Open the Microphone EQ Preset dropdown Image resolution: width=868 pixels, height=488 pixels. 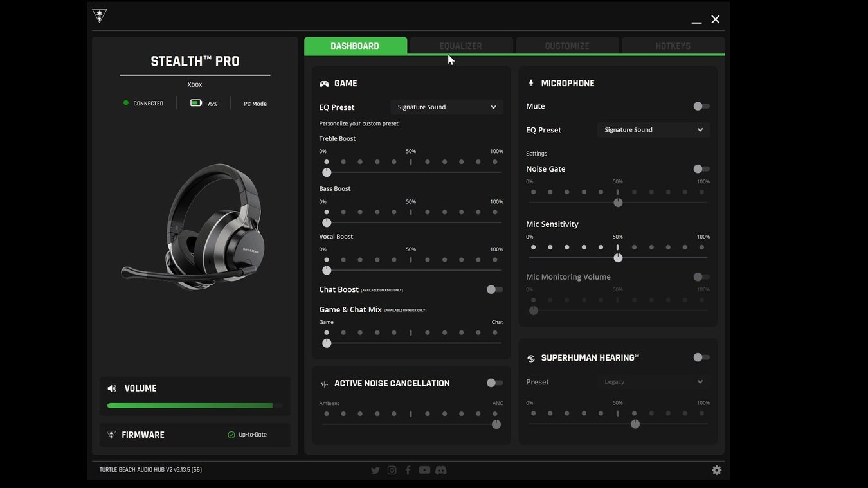[654, 130]
